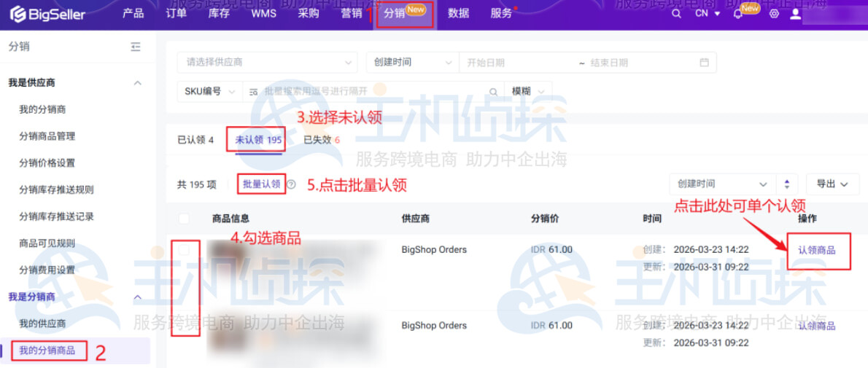The height and width of the screenshot is (368, 868).
Task: Open 分销库存推送记录 in sidebar
Action: click(x=56, y=216)
